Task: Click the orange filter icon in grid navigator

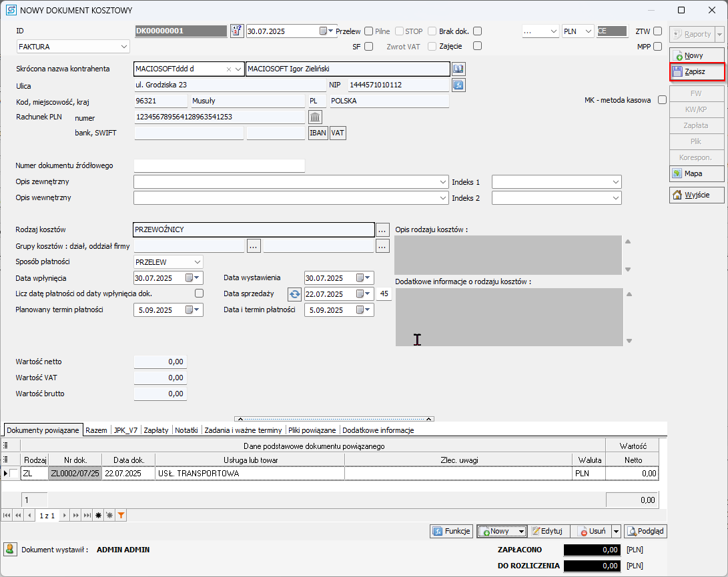Action: (x=121, y=516)
